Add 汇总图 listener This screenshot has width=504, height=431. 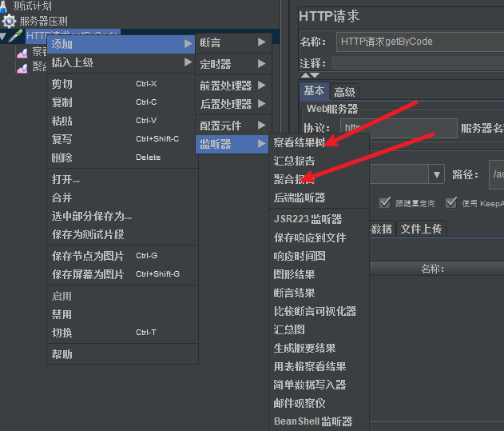tap(319, 329)
